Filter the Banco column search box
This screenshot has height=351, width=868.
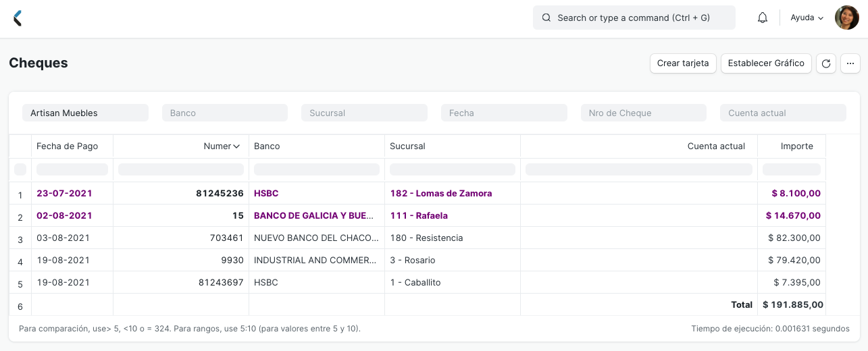(x=317, y=169)
